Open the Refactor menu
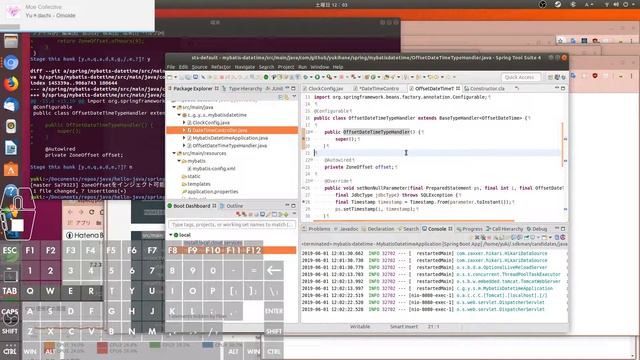The width and height of the screenshot is (640, 360). 221,67
